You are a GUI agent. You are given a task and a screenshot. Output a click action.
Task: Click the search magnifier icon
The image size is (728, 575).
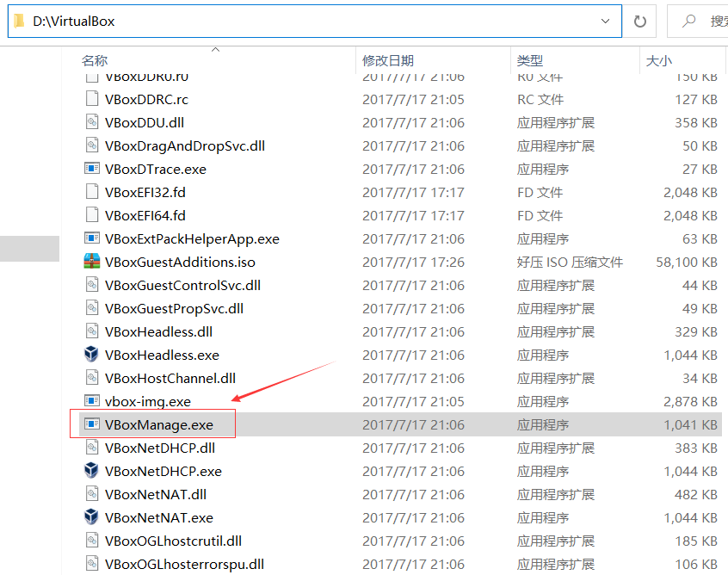[689, 21]
